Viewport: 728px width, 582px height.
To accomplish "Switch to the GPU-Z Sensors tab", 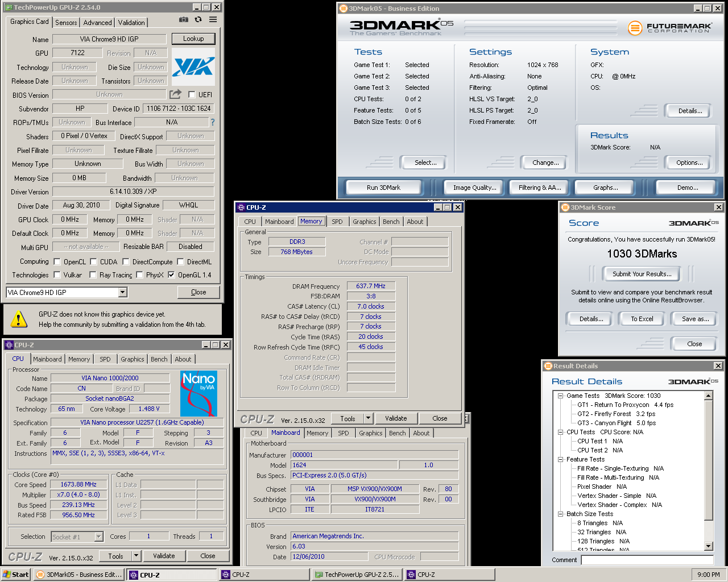I will (66, 23).
